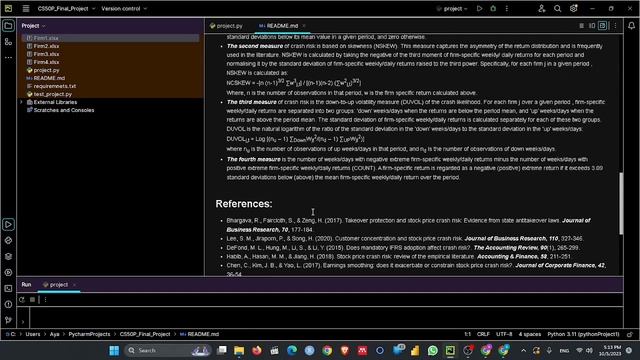Open editor tab options menu
This screenshot has width=640, height=360.
pos(615,26)
